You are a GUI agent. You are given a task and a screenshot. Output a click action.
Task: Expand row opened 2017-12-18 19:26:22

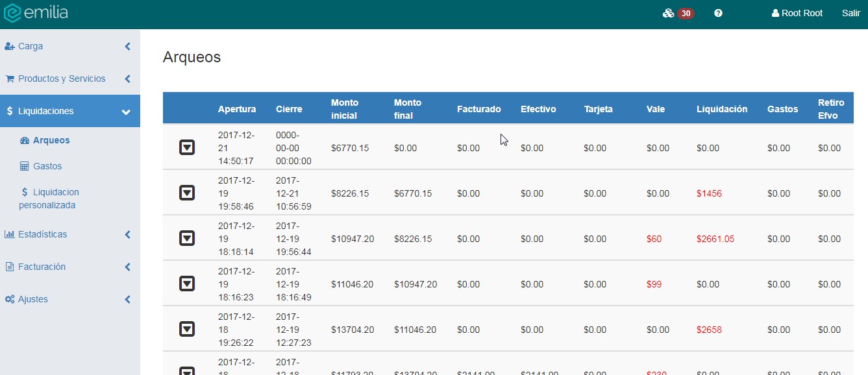click(x=187, y=330)
